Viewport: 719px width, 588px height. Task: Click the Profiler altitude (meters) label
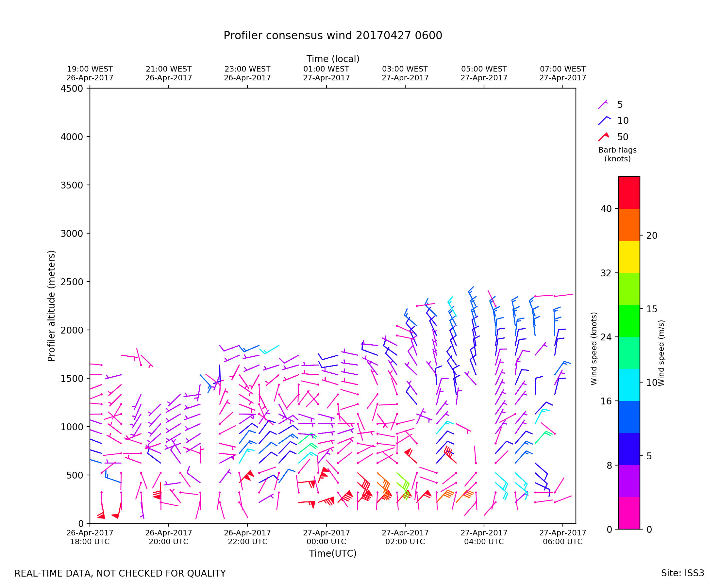51,306
